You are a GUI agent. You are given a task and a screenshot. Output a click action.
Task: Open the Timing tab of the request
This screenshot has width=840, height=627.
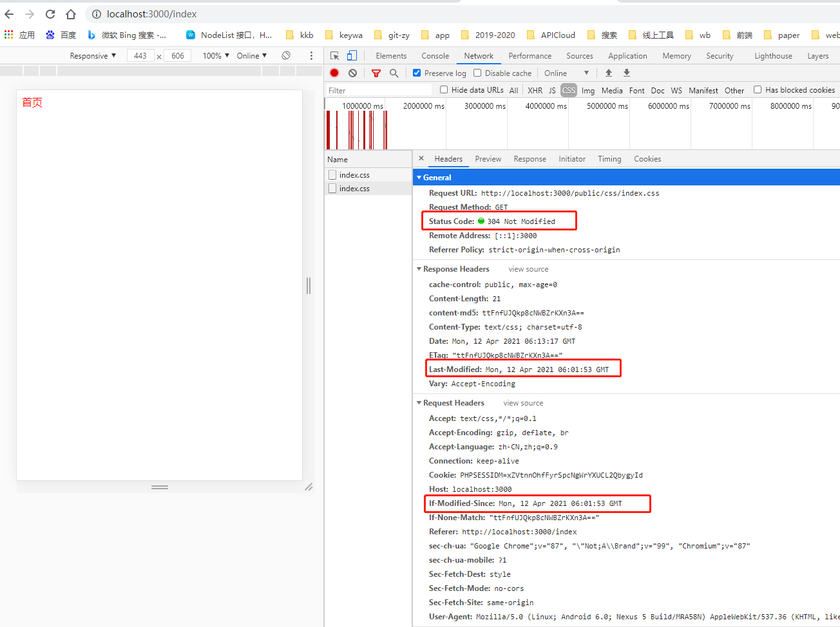point(609,159)
